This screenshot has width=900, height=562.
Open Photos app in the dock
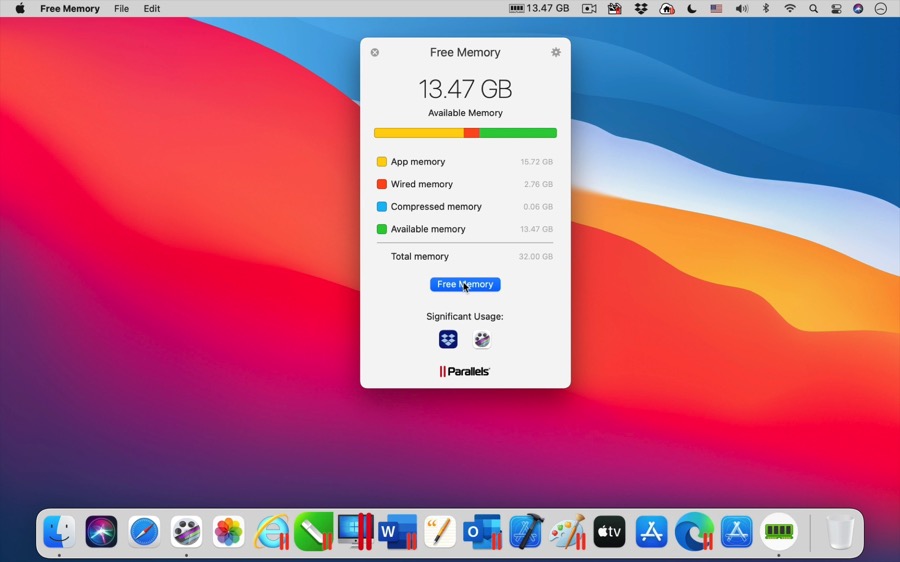pyautogui.click(x=229, y=532)
